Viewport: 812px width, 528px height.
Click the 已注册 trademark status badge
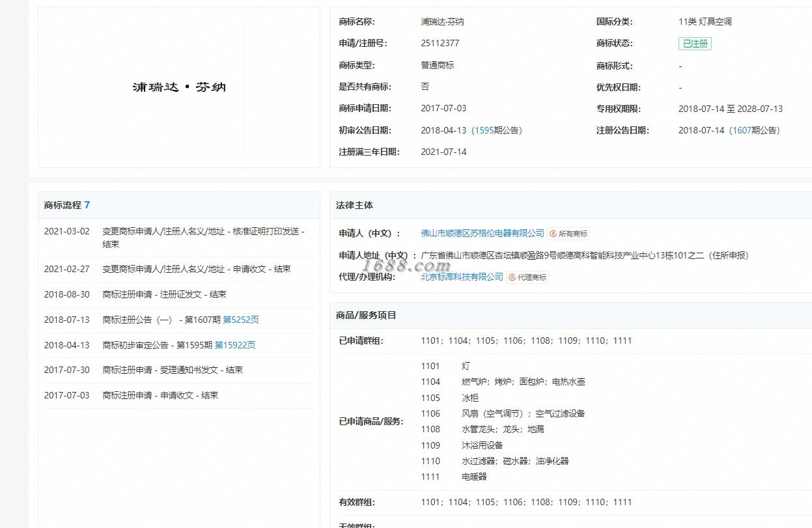click(695, 44)
